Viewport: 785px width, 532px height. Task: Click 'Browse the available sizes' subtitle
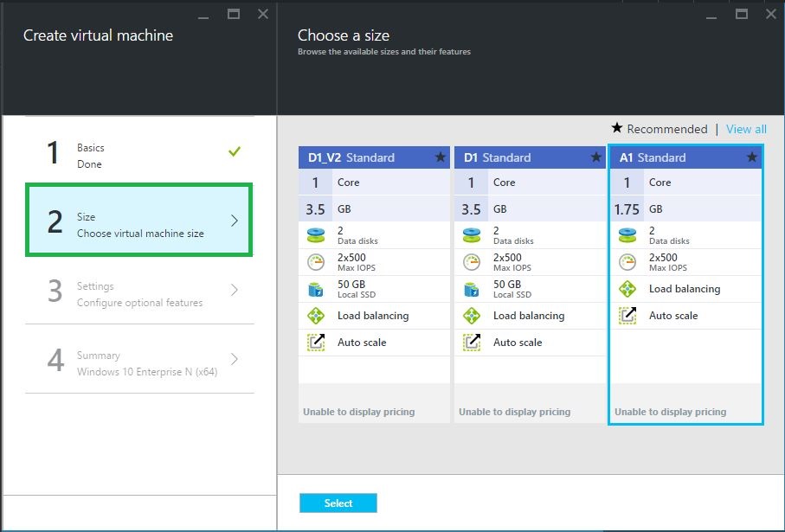pos(384,52)
